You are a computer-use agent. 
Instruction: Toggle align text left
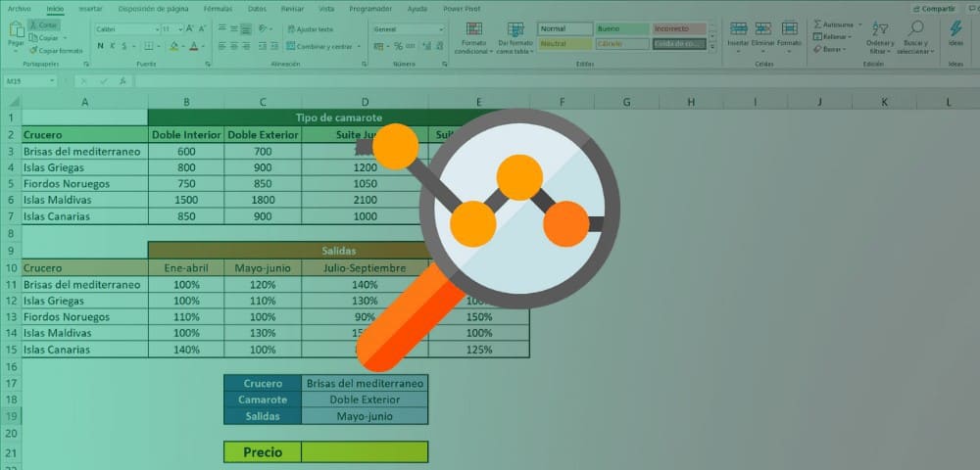(221, 46)
